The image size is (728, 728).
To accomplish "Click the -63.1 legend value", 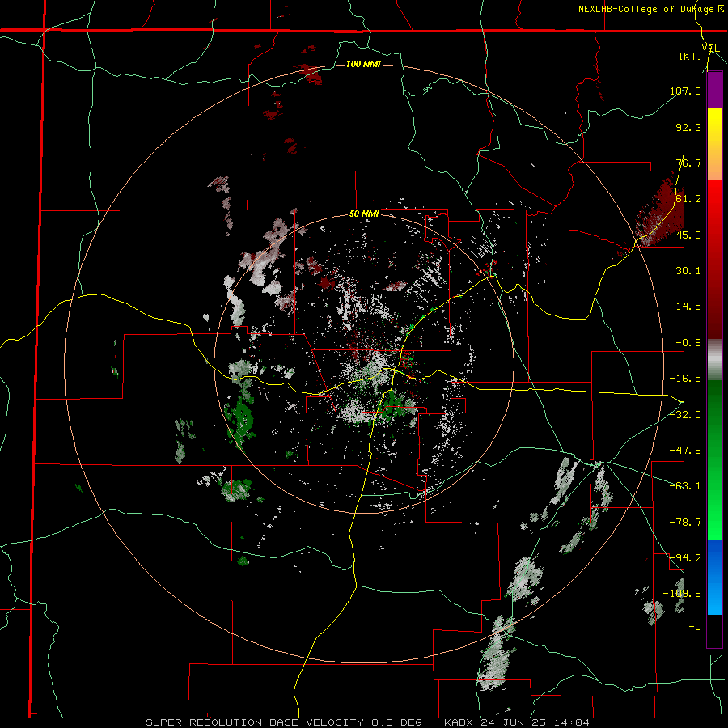I will [685, 486].
